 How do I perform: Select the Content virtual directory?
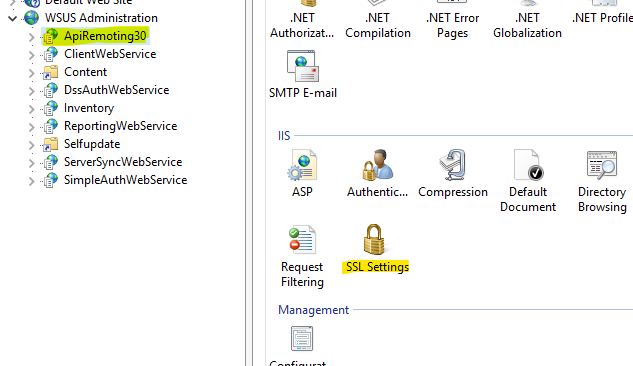pos(85,72)
